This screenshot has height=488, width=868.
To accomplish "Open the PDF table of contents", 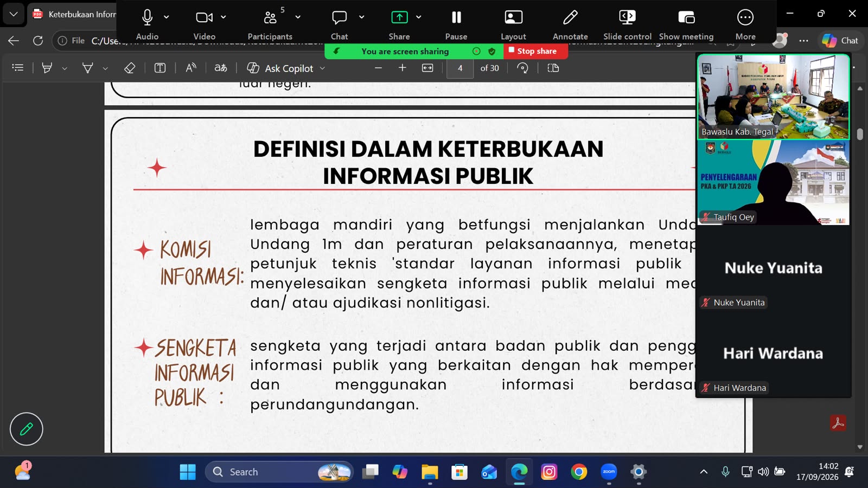I will (x=18, y=68).
